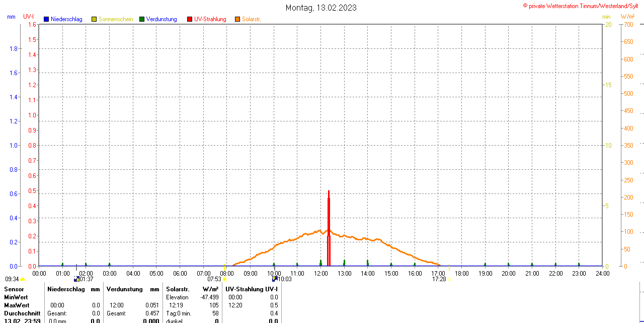This screenshot has width=644, height=323.
Task: Click the Elevation value -47.499
Action: click(209, 297)
